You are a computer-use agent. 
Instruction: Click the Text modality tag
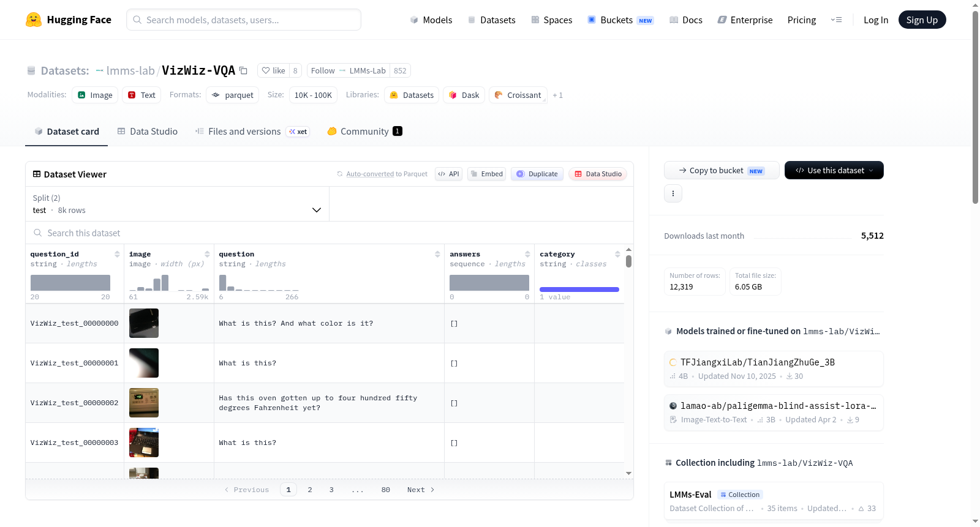pos(141,95)
